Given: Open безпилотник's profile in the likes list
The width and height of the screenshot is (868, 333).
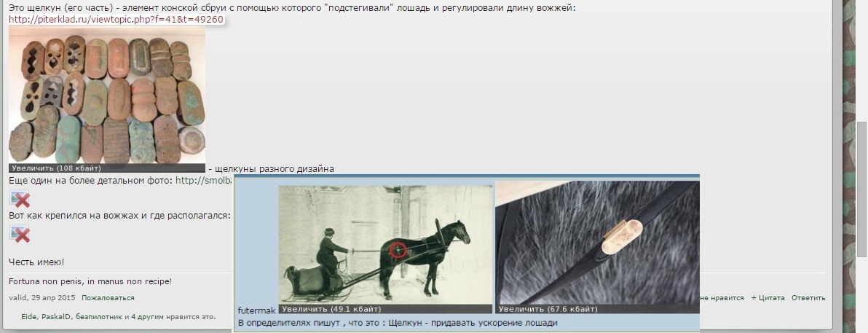Looking at the screenshot, I should [98, 317].
